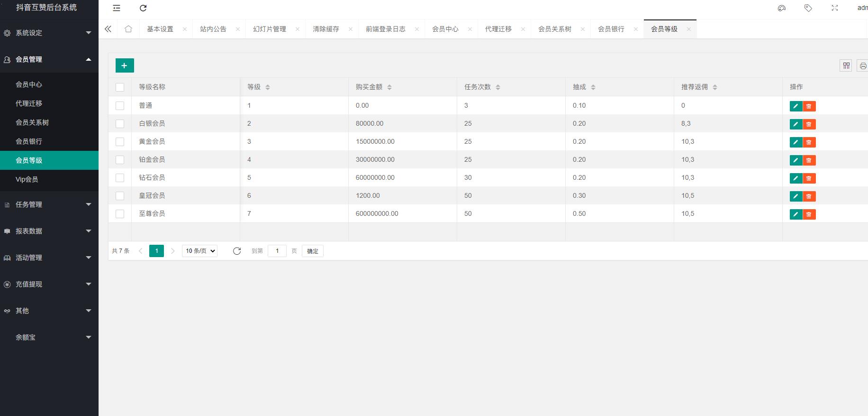The width and height of the screenshot is (868, 416).
Task: Click the green add level button
Action: pos(125,65)
